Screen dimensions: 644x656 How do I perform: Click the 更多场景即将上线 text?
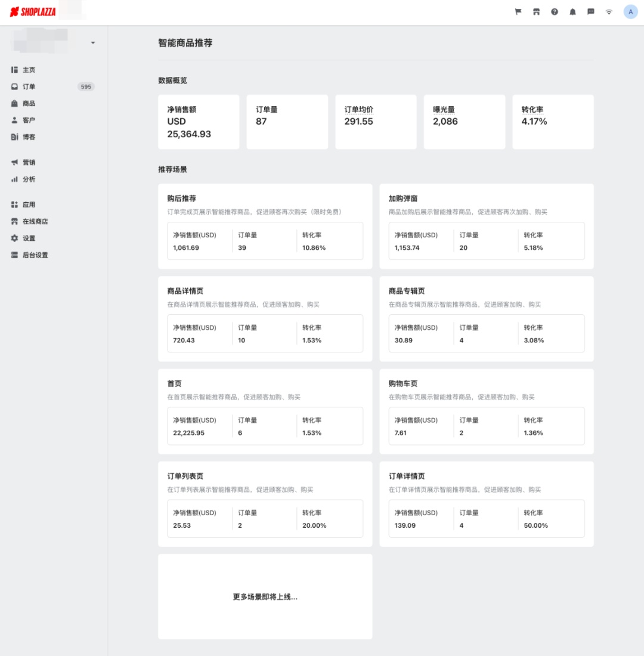pos(265,597)
